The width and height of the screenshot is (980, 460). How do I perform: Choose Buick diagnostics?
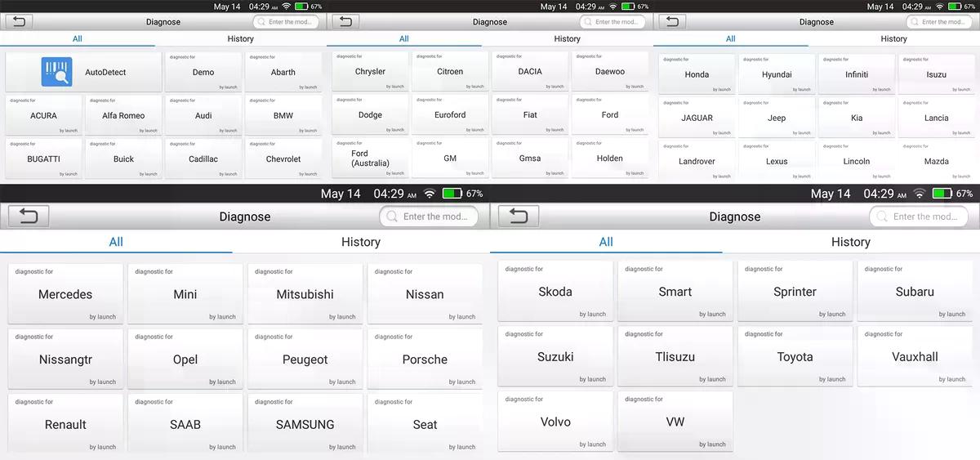(123, 159)
